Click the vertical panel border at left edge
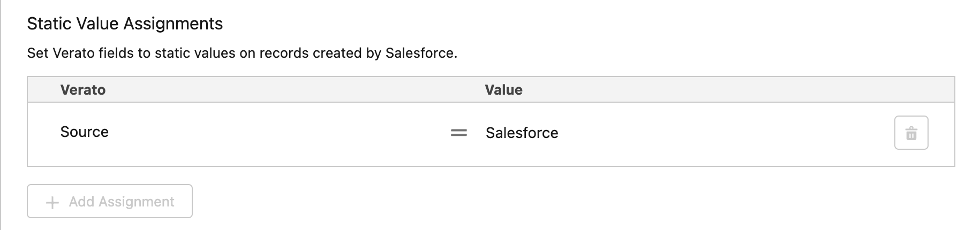 click(1, 115)
